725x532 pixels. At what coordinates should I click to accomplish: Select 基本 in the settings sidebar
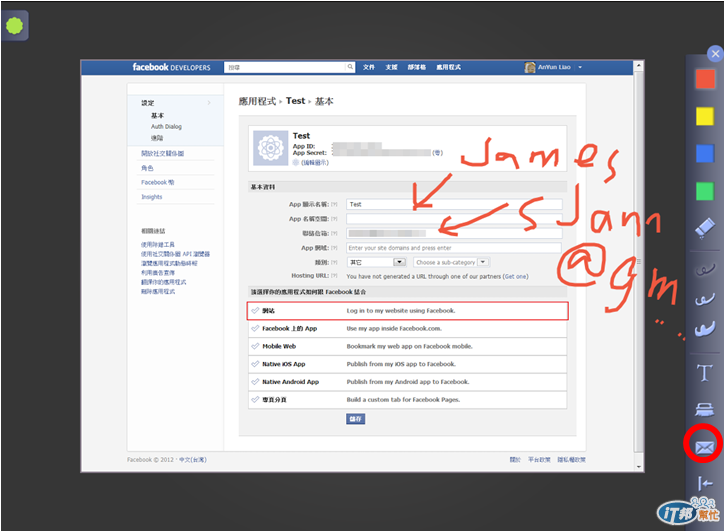point(157,115)
